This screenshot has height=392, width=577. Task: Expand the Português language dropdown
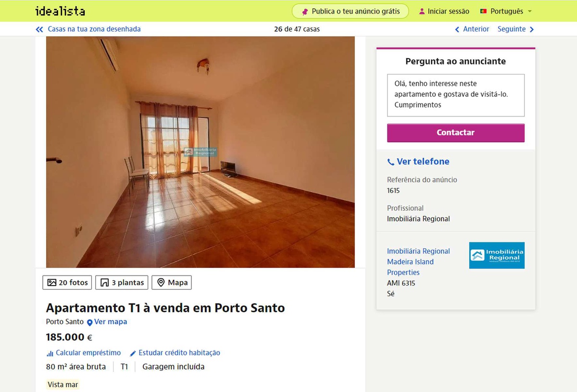[506, 11]
